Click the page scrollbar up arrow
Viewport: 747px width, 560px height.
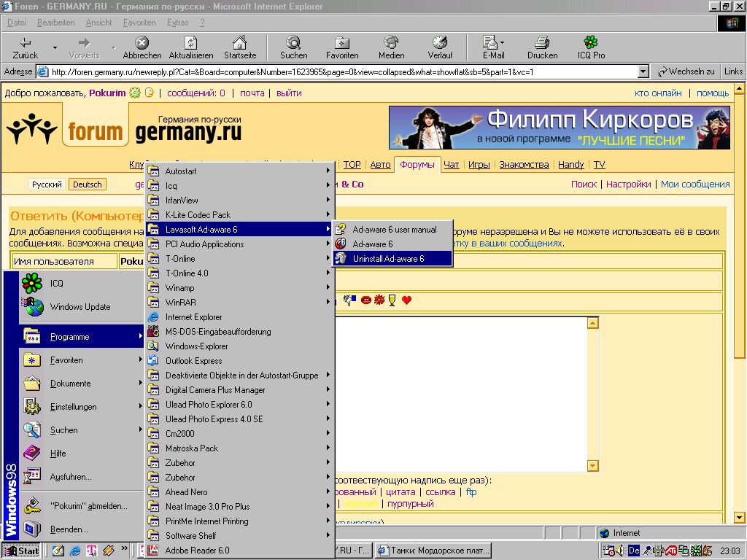point(739,88)
